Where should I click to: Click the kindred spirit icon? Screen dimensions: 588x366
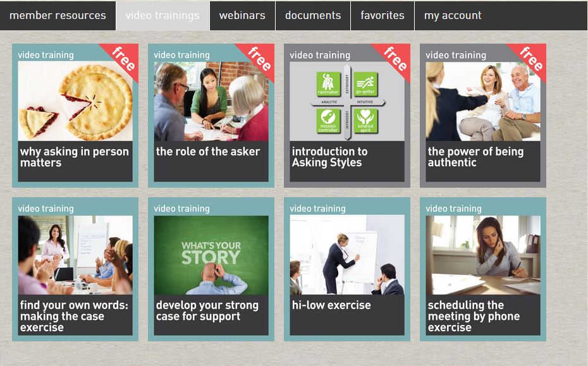(x=365, y=121)
